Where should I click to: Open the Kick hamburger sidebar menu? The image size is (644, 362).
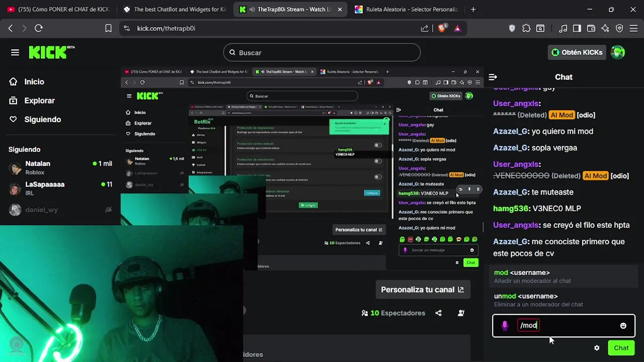(x=15, y=52)
